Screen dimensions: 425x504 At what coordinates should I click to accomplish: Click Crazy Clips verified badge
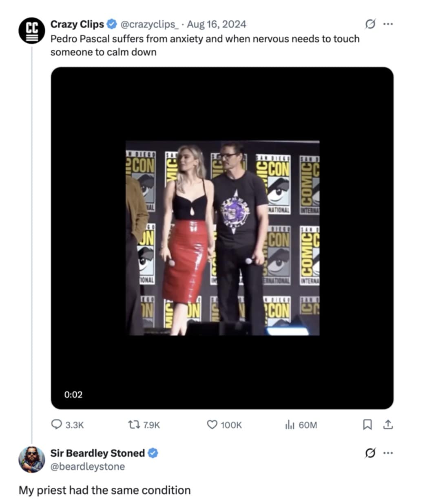click(x=111, y=24)
